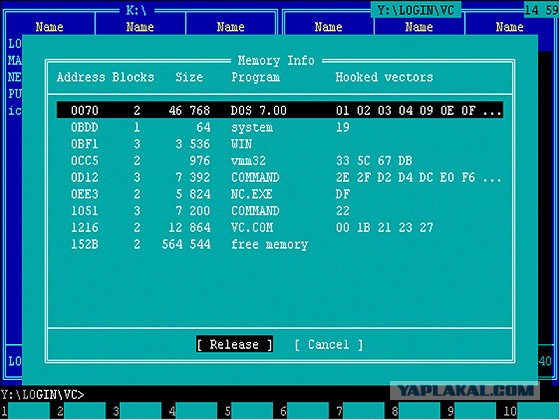Click function key 2 in bottom bar
Image resolution: width=560 pixels, height=420 pixels.
tap(81, 411)
